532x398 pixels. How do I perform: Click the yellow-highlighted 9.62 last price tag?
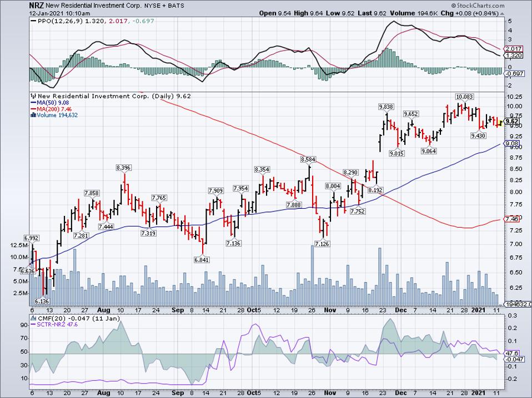click(x=512, y=122)
